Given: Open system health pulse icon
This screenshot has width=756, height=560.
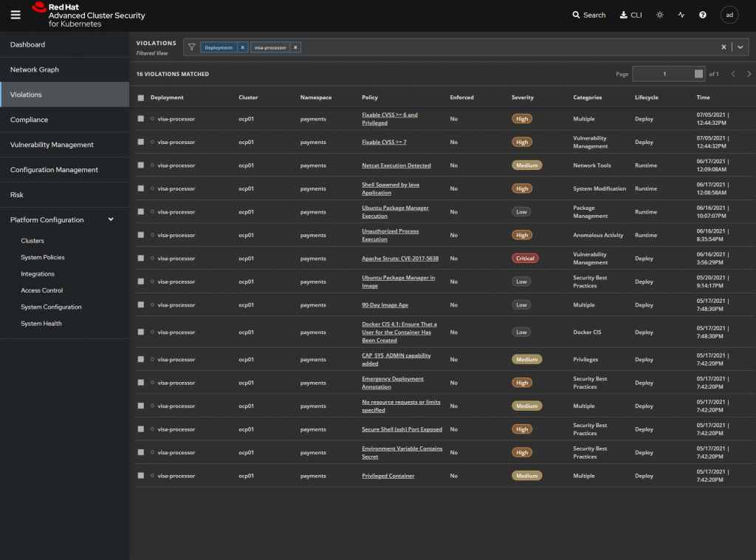Looking at the screenshot, I should (x=681, y=15).
